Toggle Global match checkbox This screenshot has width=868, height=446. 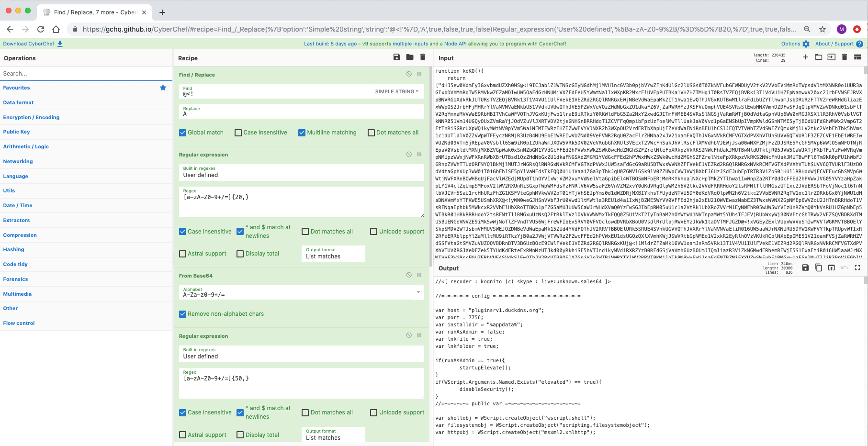tap(182, 133)
